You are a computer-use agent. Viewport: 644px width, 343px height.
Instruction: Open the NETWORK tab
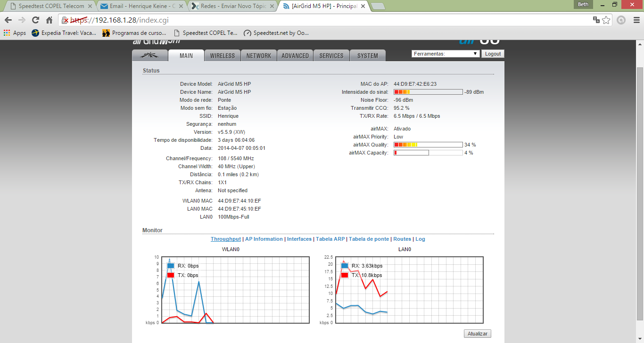point(259,56)
